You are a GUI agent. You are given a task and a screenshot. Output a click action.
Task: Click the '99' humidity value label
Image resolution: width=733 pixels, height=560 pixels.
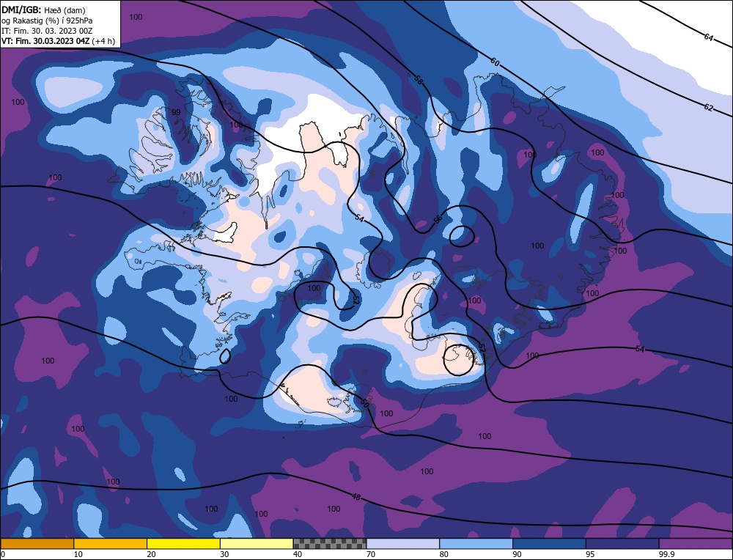[176, 112]
